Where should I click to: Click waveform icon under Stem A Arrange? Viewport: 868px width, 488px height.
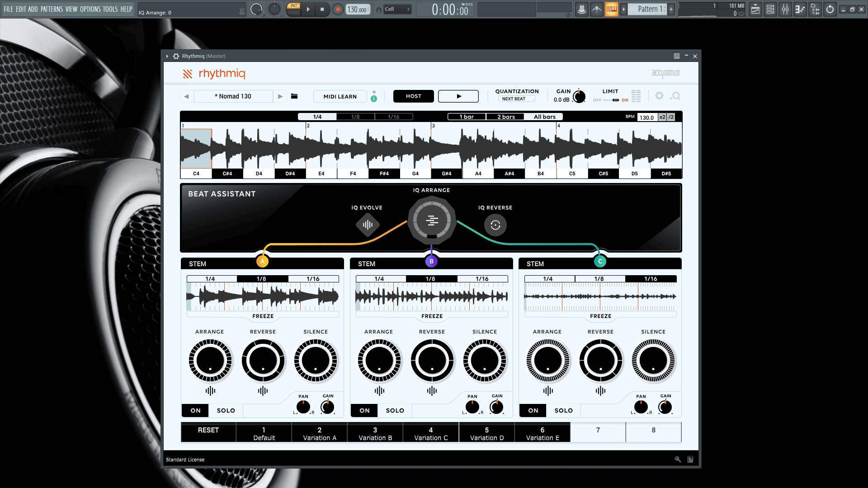click(x=210, y=391)
